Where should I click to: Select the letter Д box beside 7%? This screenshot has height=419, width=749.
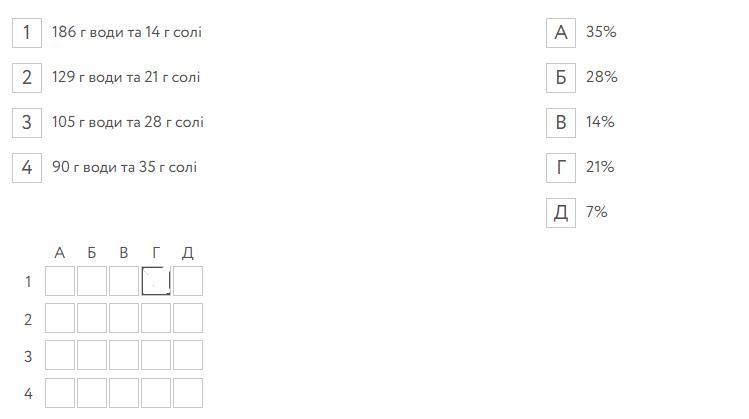[561, 212]
